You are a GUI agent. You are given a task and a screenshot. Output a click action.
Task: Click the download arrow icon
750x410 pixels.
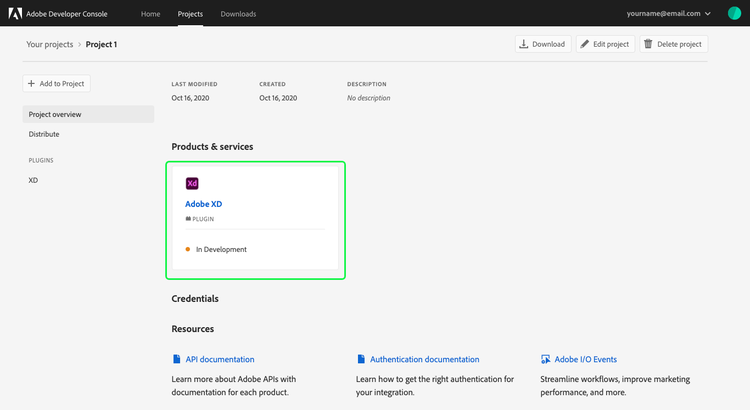524,44
